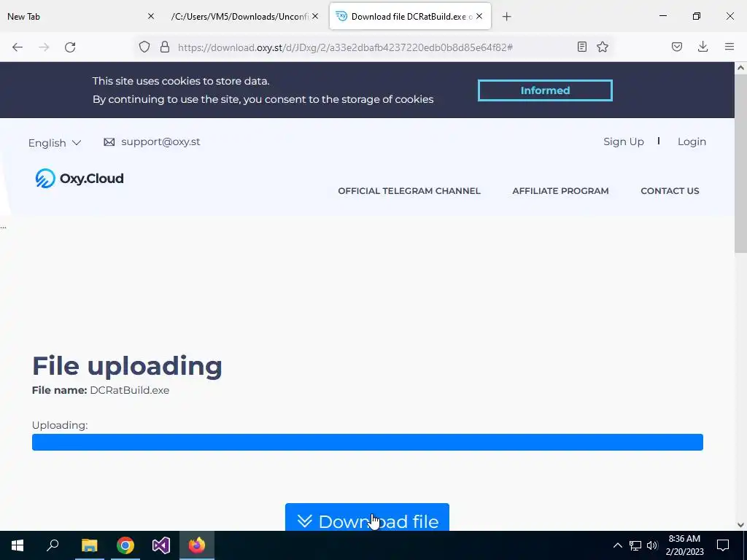Click the scrollbar down arrow
747x560 pixels.
click(740, 525)
